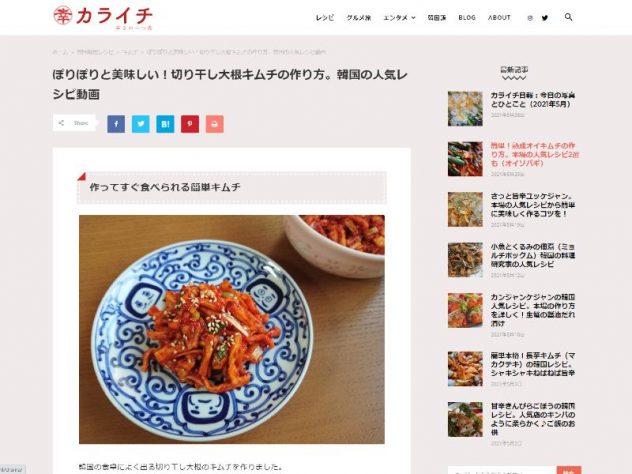Go to the BLOG menu item
This screenshot has width=632, height=474.
467,18
